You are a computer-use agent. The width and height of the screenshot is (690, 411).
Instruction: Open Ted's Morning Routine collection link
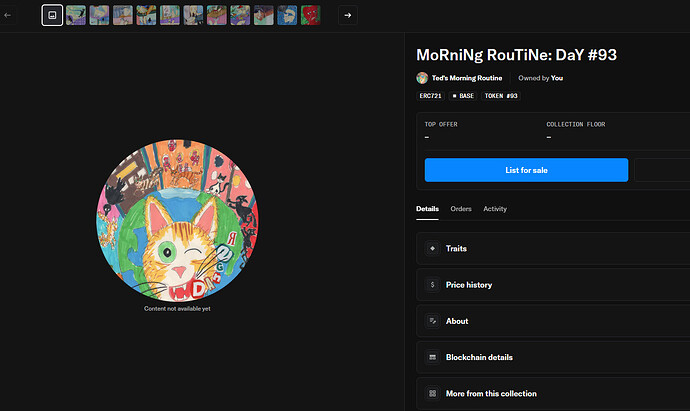tap(467, 78)
